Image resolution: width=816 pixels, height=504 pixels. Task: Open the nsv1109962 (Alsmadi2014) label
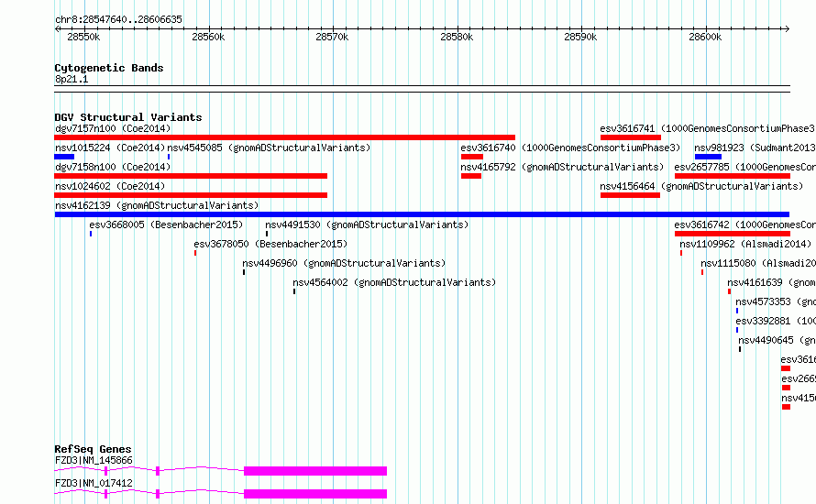[745, 244]
